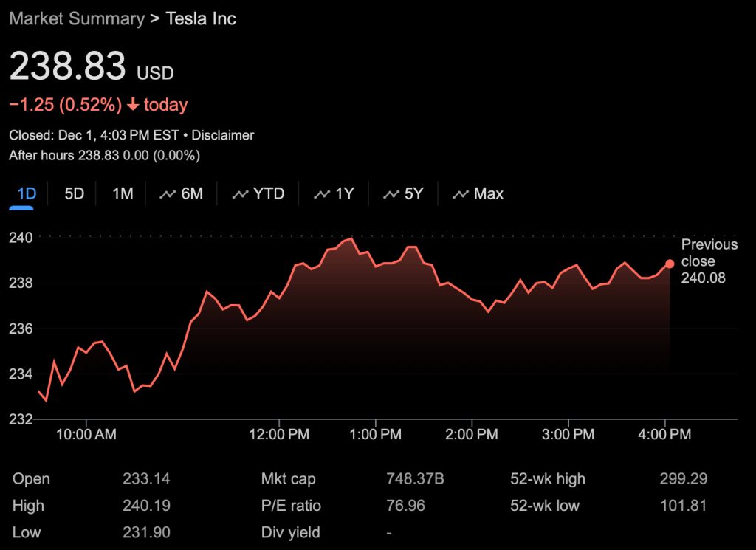Click the After hours price line
756x550 pixels.
click(x=104, y=155)
